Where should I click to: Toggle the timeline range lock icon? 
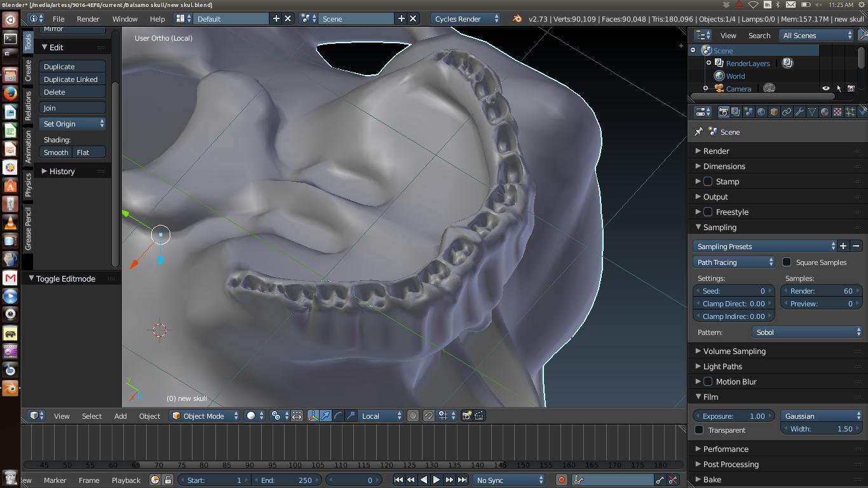[x=168, y=480]
